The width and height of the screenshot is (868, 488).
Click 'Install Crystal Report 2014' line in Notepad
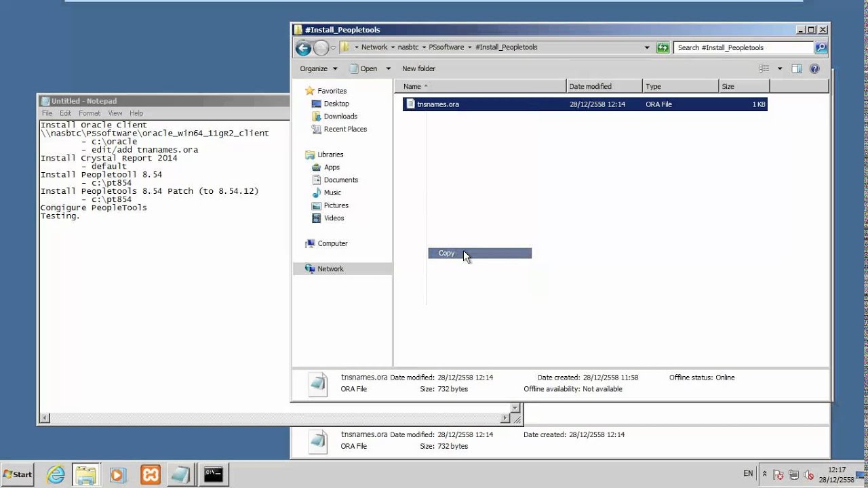point(108,158)
